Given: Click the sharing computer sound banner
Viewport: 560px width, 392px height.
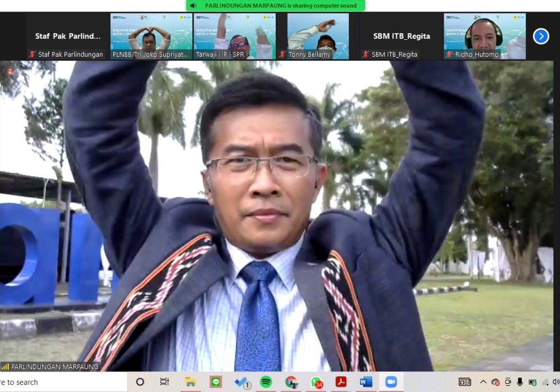Looking at the screenshot, I should 276,5.
